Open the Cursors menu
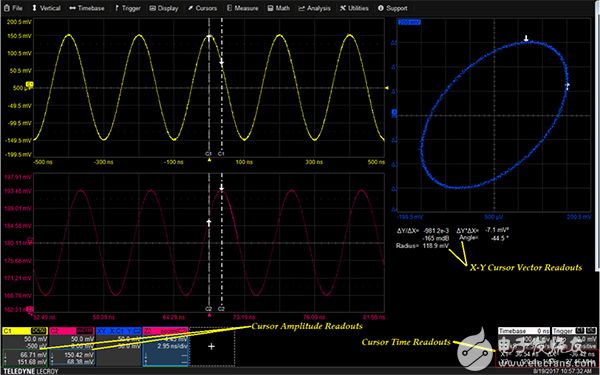Image resolution: width=600 pixels, height=375 pixels. (x=202, y=8)
